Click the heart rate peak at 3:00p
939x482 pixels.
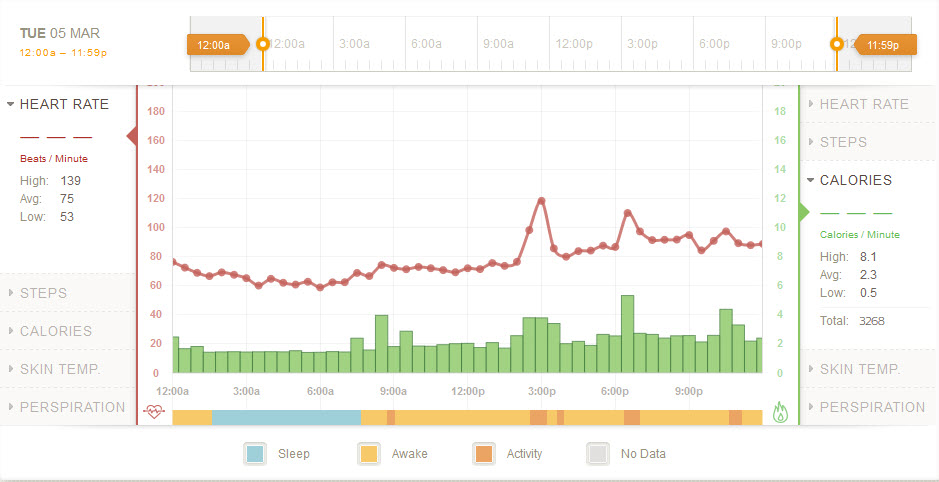pos(541,201)
